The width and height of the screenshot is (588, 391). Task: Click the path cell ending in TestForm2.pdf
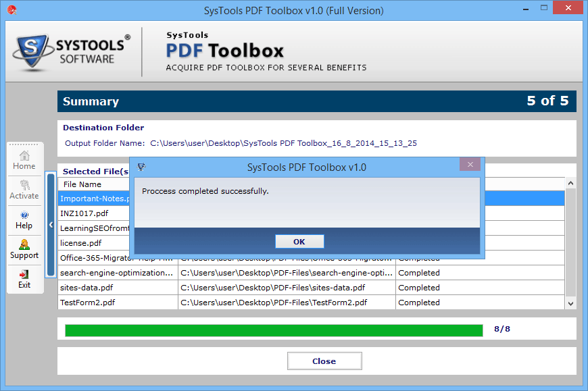coord(287,303)
